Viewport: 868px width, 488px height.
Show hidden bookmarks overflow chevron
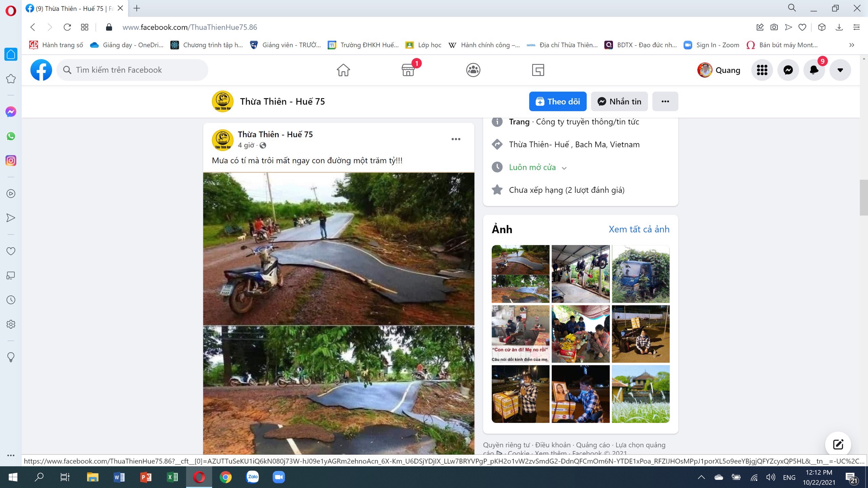851,45
